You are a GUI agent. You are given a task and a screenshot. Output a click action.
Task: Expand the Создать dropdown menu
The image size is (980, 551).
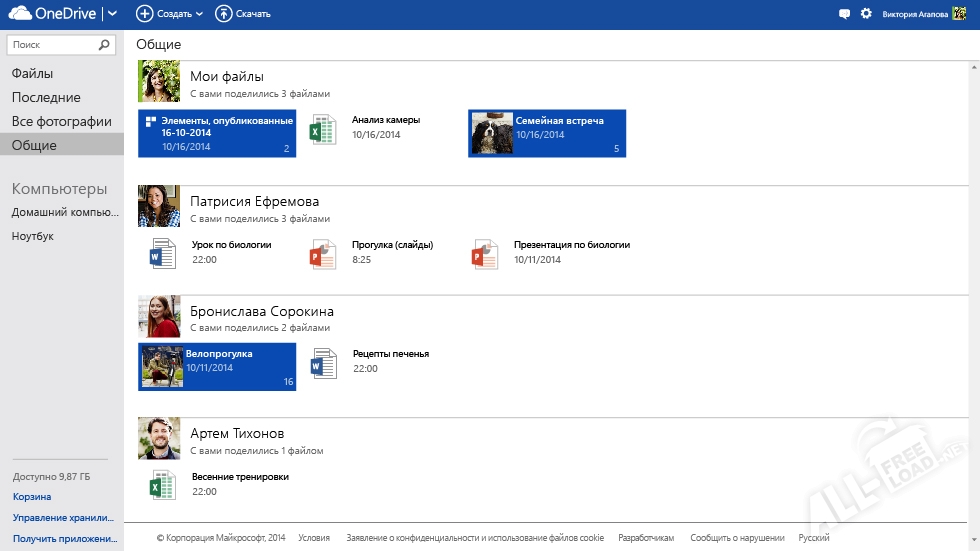[x=169, y=14]
